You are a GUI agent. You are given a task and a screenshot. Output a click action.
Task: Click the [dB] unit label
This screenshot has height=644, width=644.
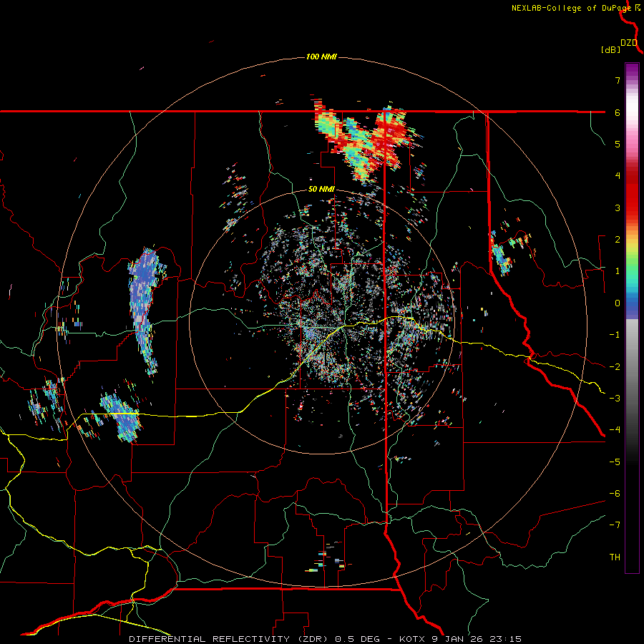610,49
